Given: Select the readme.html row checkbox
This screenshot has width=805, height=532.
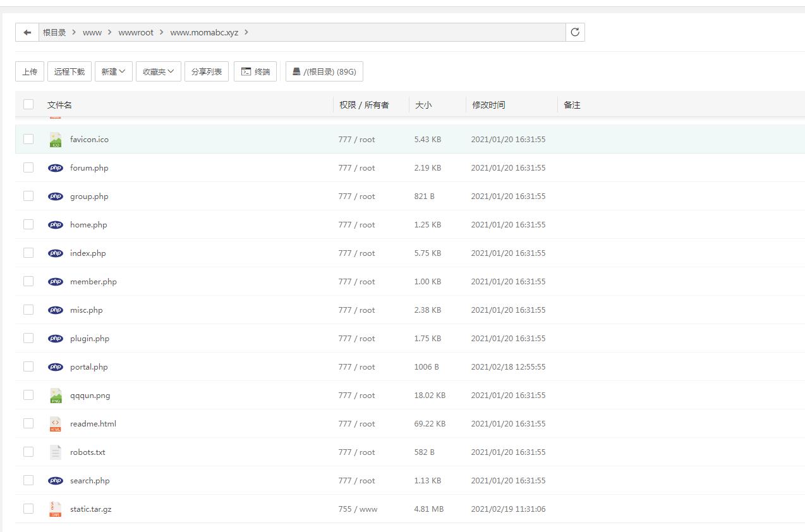Looking at the screenshot, I should pos(28,423).
